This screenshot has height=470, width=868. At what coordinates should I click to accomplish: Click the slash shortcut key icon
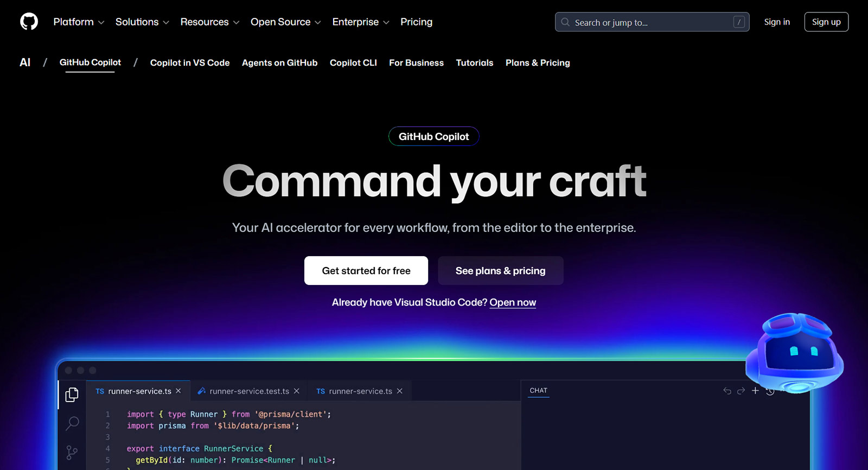click(x=738, y=22)
